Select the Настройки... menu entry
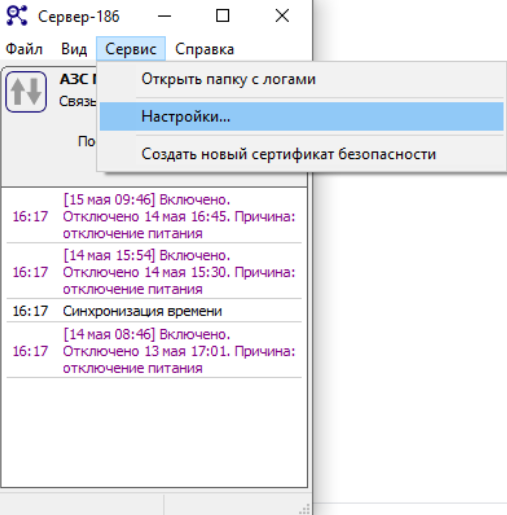The width and height of the screenshot is (507, 515). tap(301, 116)
